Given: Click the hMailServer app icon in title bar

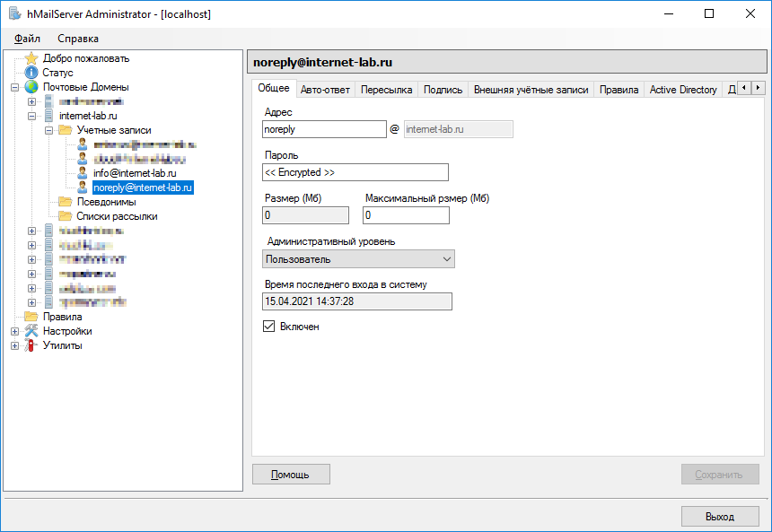Looking at the screenshot, I should point(15,13).
